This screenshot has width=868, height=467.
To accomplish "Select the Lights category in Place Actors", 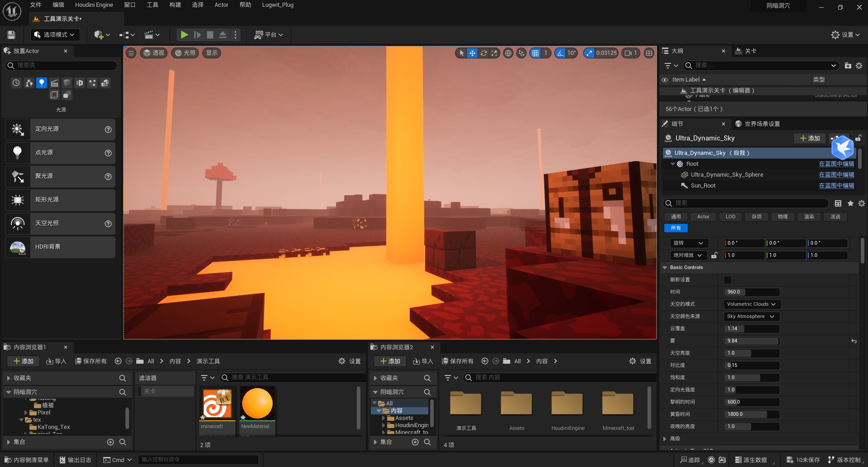I will coord(42,82).
